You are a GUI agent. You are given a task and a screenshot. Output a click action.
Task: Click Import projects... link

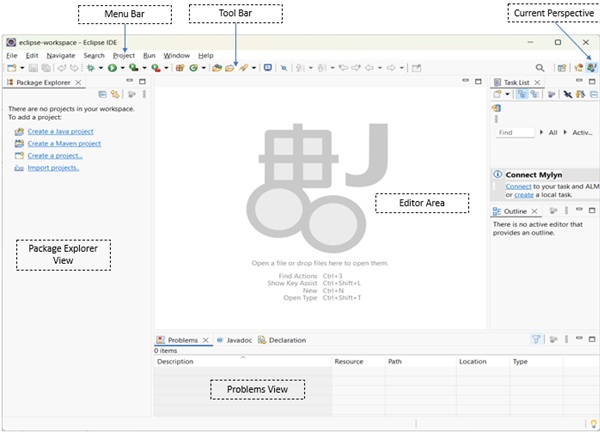(x=53, y=168)
